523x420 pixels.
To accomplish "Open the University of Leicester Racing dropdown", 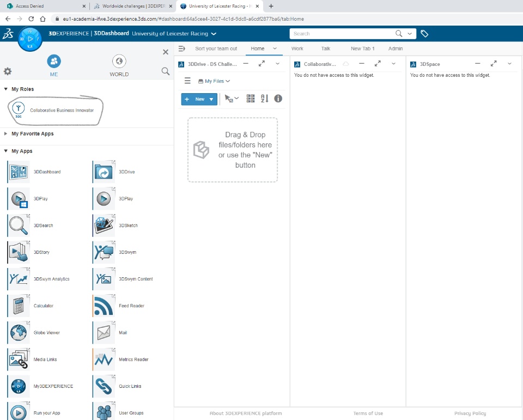I will click(x=214, y=34).
